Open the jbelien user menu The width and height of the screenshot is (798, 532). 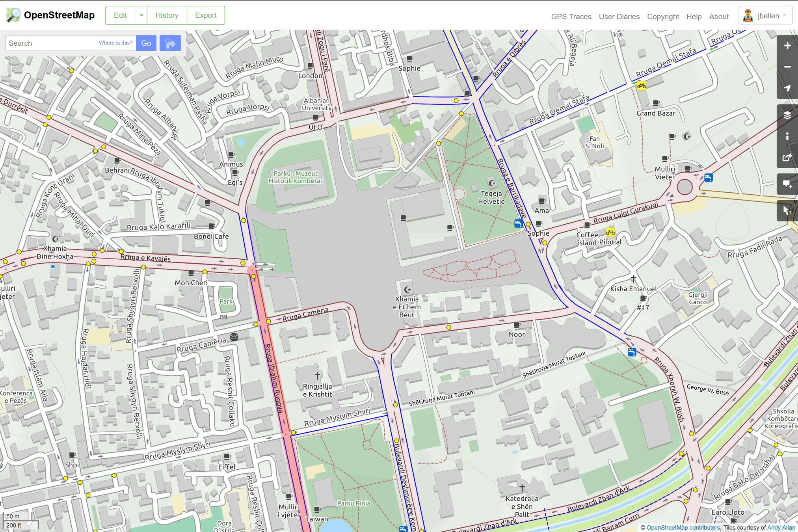point(765,16)
